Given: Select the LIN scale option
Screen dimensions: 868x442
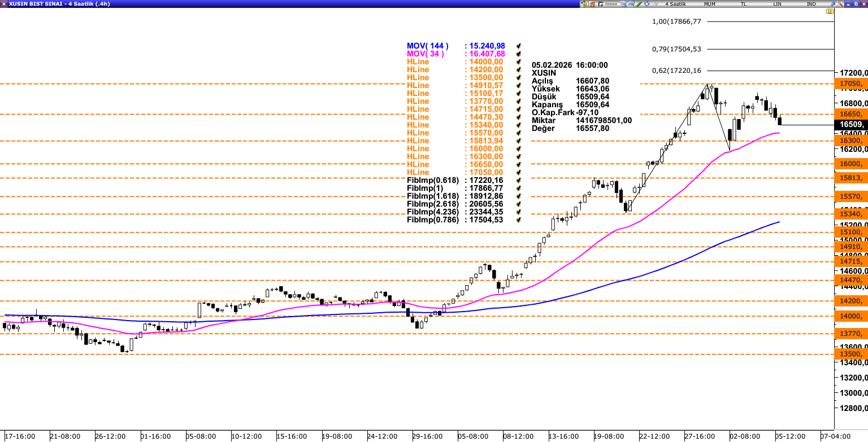Looking at the screenshot, I should pos(778,4).
